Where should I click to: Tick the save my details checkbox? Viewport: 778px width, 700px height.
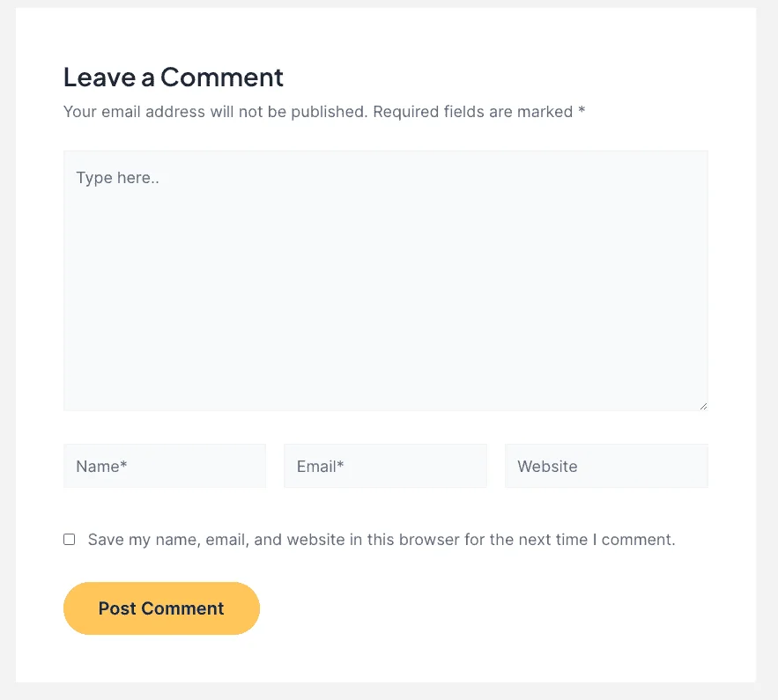pyautogui.click(x=70, y=540)
